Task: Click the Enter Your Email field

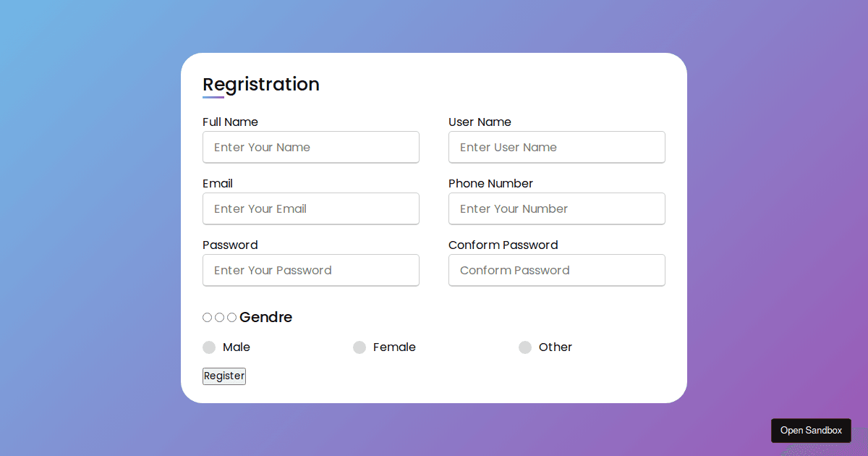Action: coord(311,208)
